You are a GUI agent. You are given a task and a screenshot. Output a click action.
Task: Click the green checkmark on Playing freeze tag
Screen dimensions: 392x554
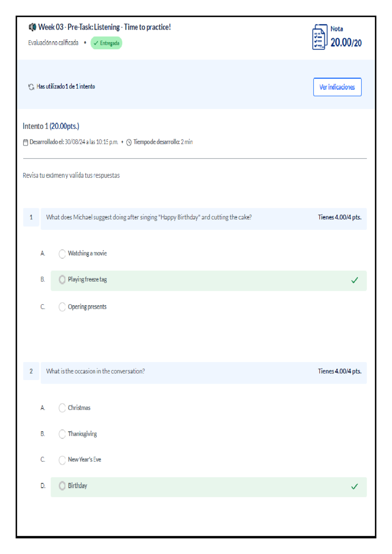pos(354,280)
